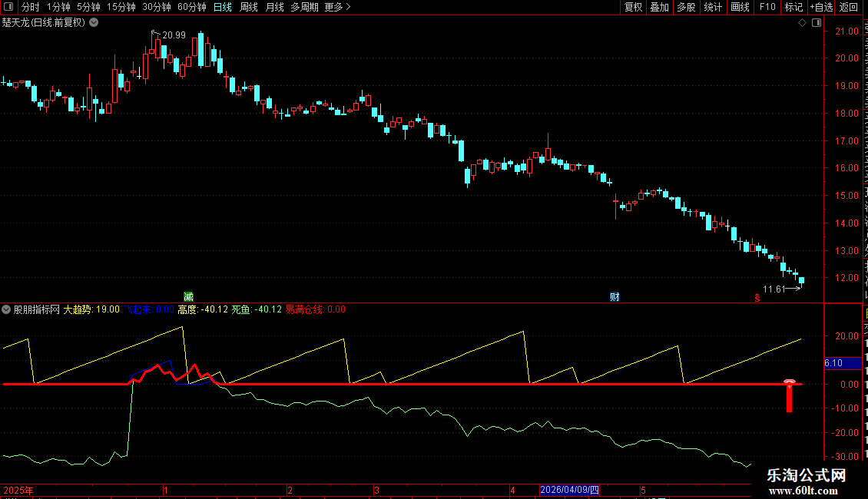Click the 死鱼: -40.12 value label
Screen dimensions: 868x499
tap(257, 310)
